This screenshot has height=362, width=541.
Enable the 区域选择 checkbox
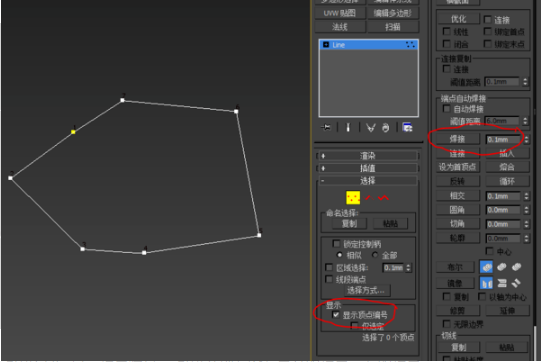pos(329,267)
